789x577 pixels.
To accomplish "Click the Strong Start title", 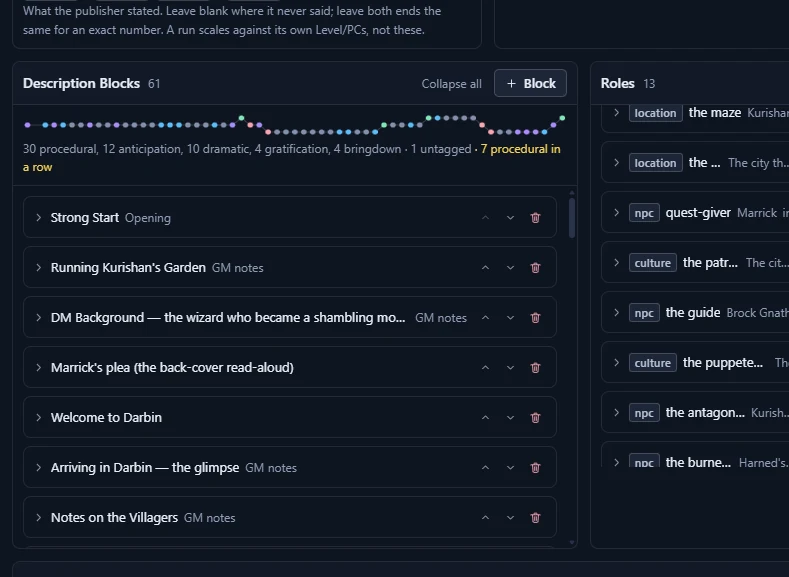I will point(85,218).
